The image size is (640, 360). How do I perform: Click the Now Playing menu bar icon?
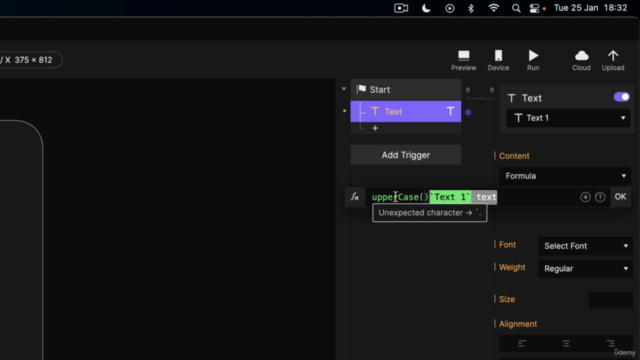click(x=449, y=8)
